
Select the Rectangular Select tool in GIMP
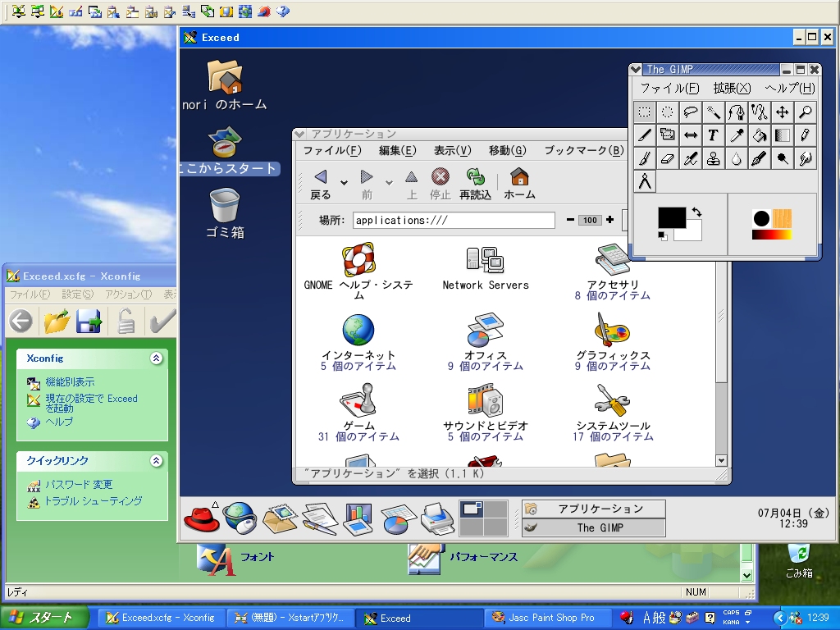pyautogui.click(x=645, y=112)
